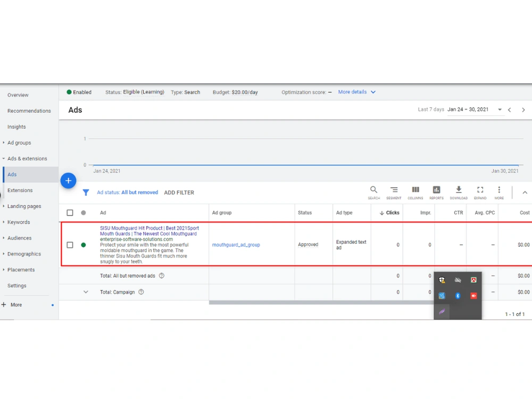Collapse the chart with the up chevron

[525, 193]
